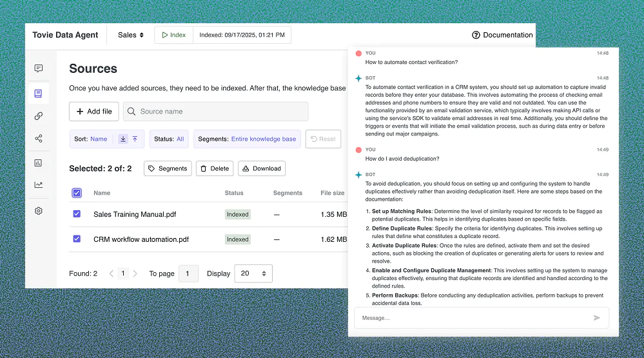
Task: Open the share nodes icon in sidebar
Action: [39, 139]
